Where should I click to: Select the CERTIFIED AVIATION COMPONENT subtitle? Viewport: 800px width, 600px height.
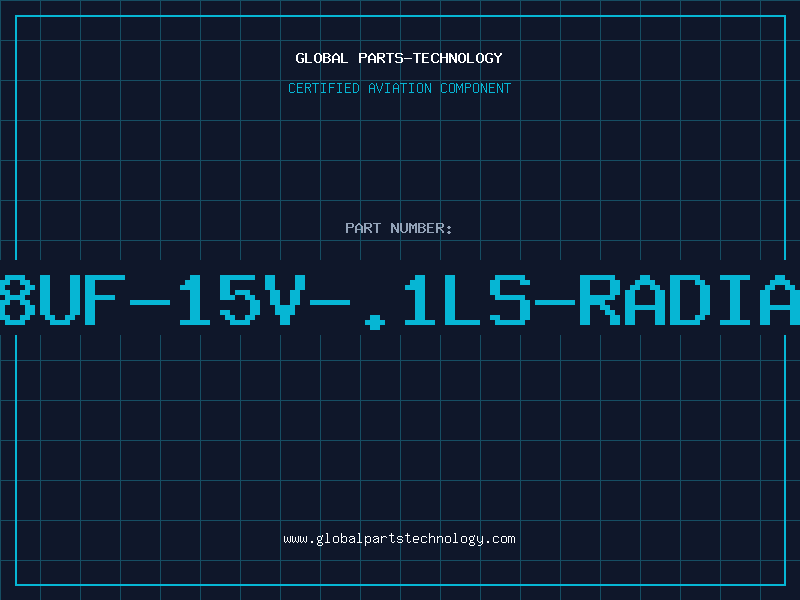[399, 88]
